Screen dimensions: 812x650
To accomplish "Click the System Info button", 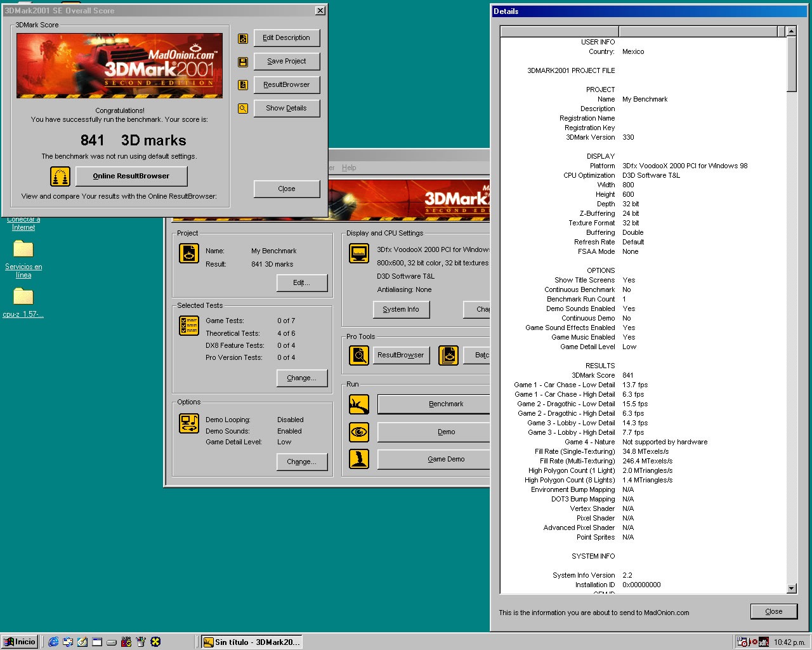I will point(401,310).
